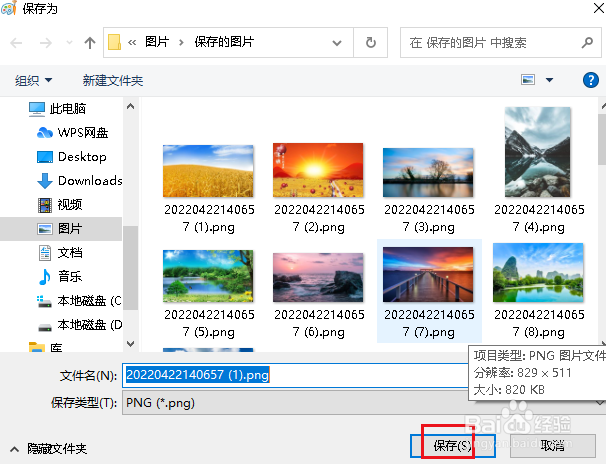The image size is (606, 464).
Task: Select wheat field thumbnail 7 (1).png
Action: (208, 171)
